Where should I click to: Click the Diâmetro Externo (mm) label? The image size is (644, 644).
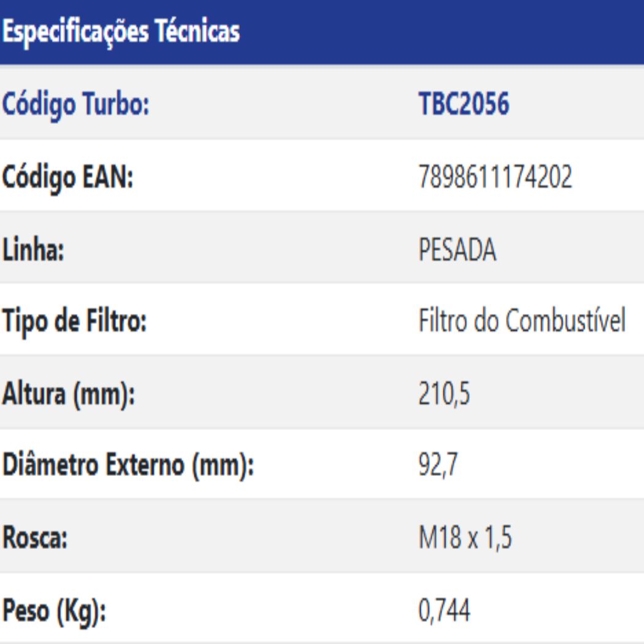pyautogui.click(x=128, y=467)
